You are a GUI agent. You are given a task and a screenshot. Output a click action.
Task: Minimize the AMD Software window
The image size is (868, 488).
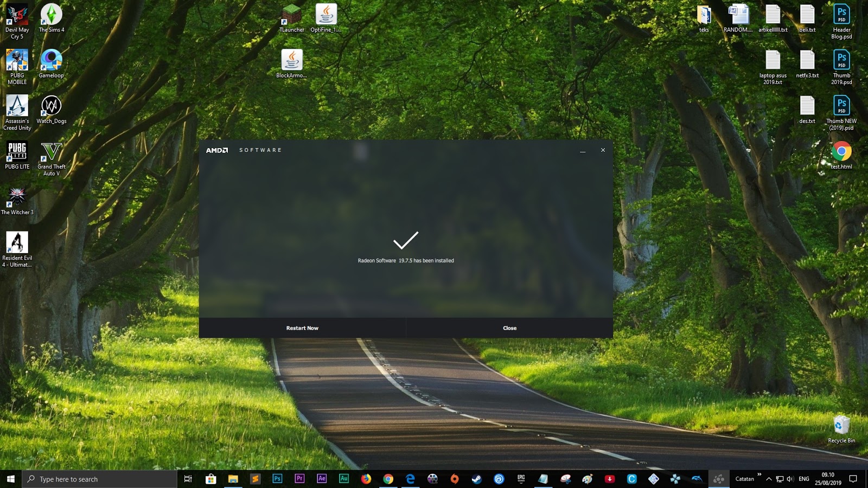[583, 150]
